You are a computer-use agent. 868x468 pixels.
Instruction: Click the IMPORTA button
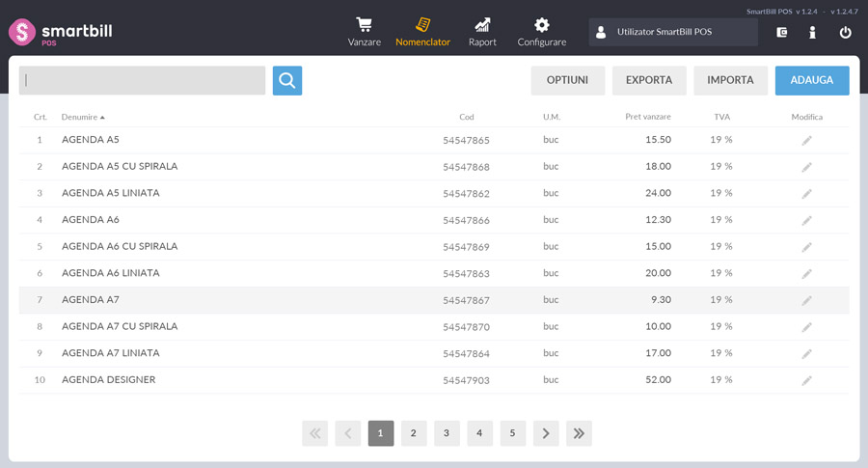730,80
